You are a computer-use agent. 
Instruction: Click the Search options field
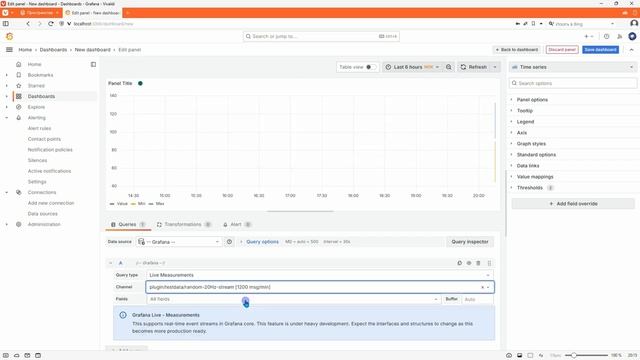572,83
